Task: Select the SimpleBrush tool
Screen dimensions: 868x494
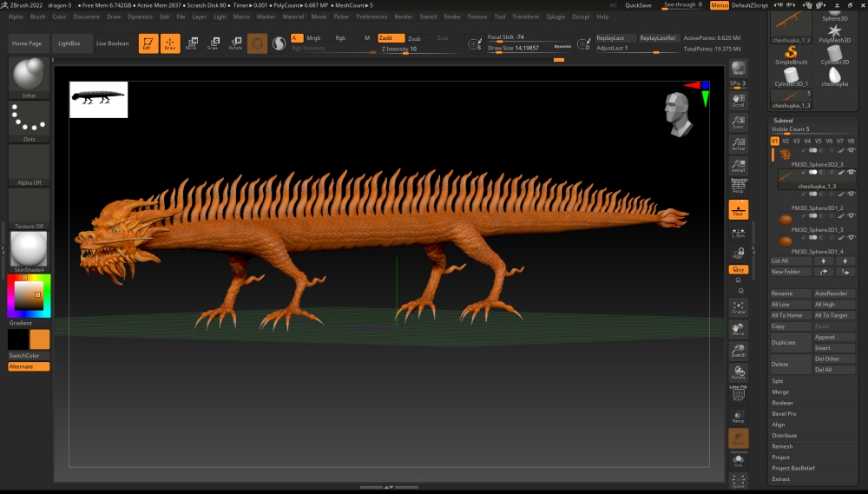Action: click(x=791, y=55)
